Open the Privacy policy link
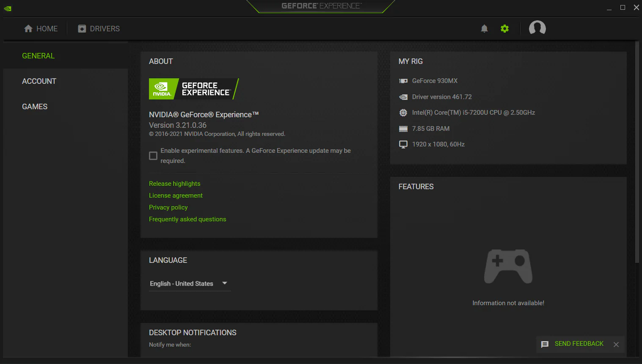 click(x=168, y=207)
